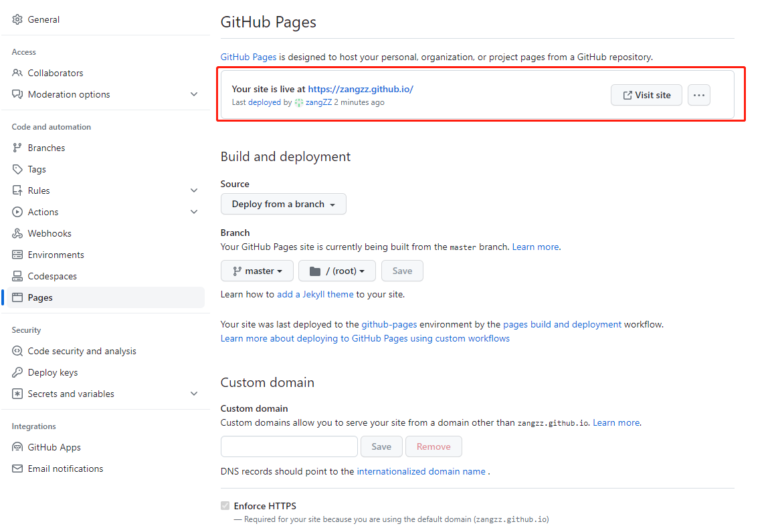The width and height of the screenshot is (776, 532).
Task: Expand the Secrets and variables chevron
Action: (194, 394)
